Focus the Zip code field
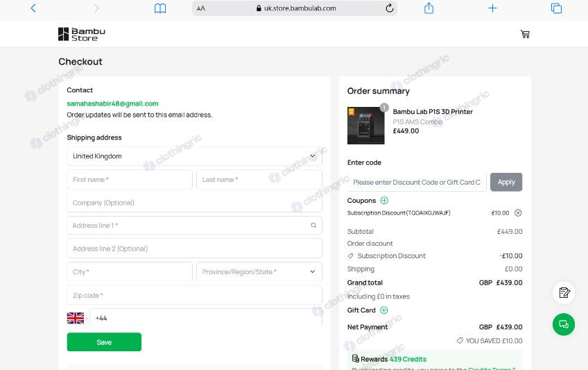588x370 pixels. [194, 295]
